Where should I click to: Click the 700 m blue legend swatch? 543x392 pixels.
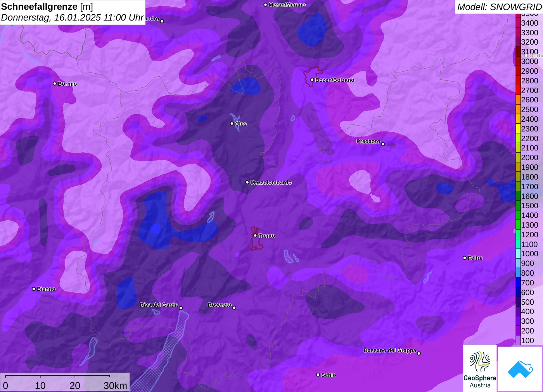(518, 283)
